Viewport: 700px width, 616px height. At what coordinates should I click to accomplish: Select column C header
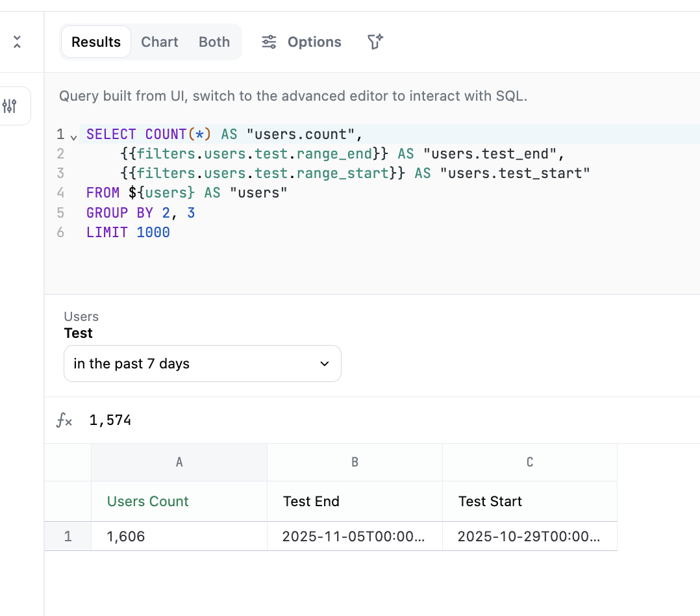pyautogui.click(x=530, y=462)
